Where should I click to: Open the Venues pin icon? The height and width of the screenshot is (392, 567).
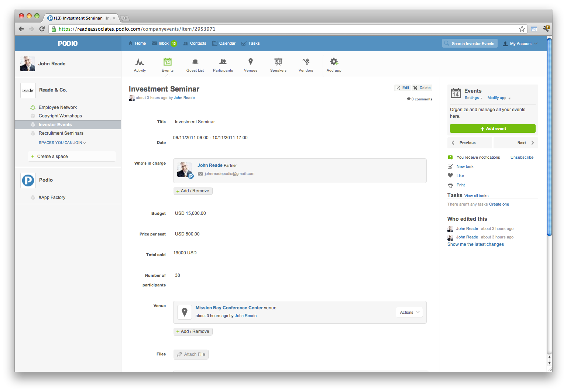(x=250, y=62)
